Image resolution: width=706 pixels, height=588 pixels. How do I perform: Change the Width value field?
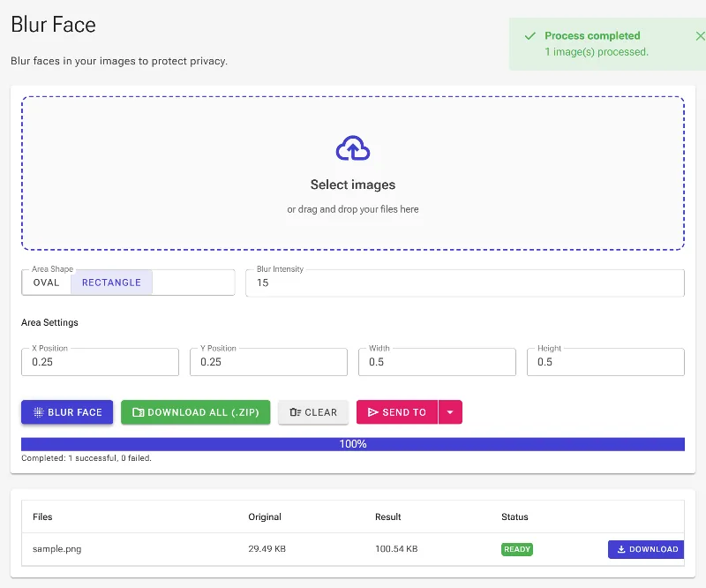click(x=437, y=362)
